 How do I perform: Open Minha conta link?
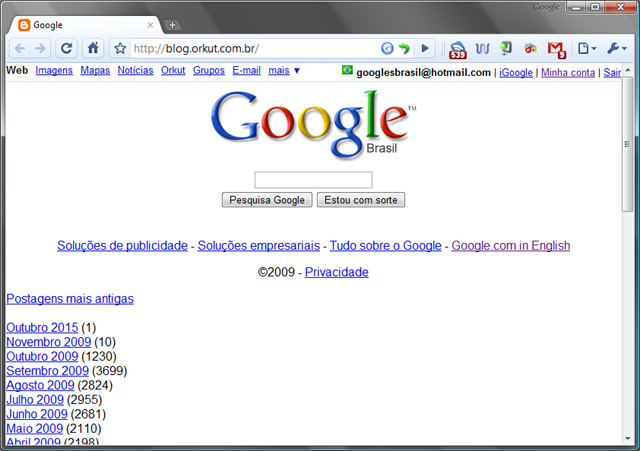click(x=568, y=73)
